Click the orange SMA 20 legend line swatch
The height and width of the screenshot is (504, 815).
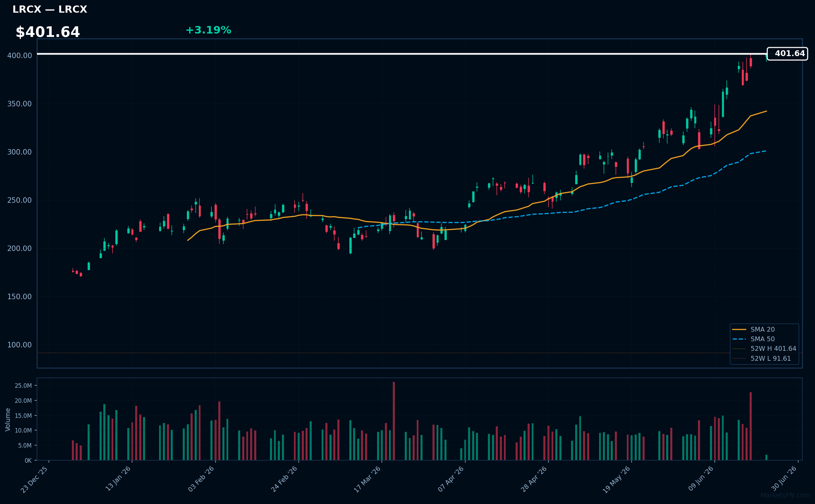(x=739, y=329)
